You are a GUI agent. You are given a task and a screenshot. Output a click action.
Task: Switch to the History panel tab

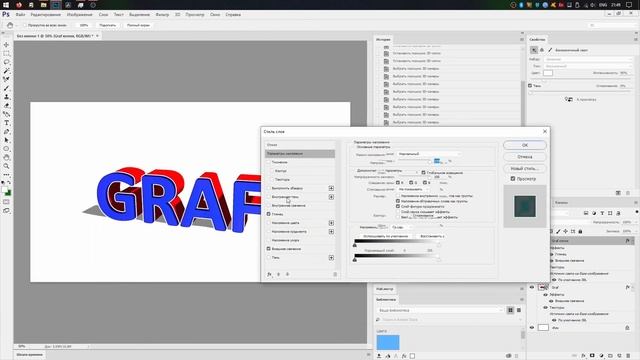point(383,40)
